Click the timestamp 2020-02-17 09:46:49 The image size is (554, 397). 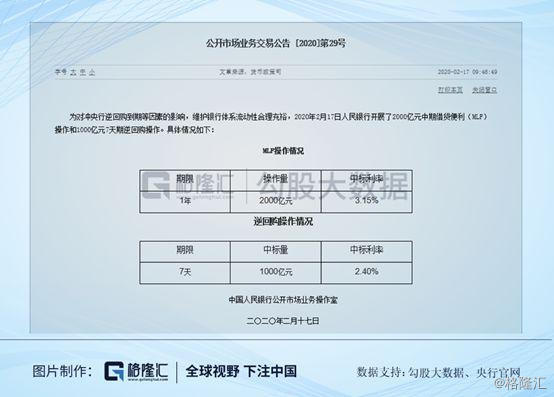pos(467,72)
